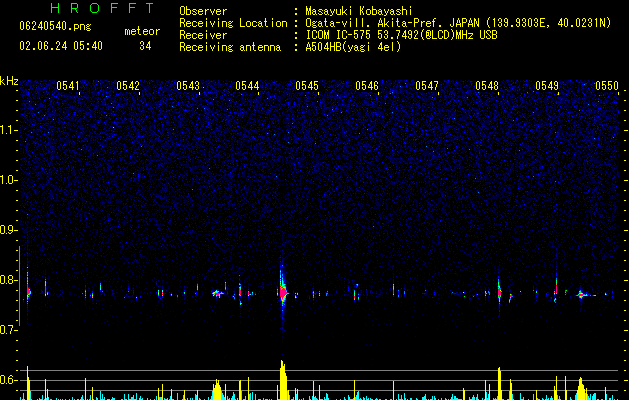
Task: Click the Receiving antenna label
Action: pyautogui.click(x=230, y=47)
